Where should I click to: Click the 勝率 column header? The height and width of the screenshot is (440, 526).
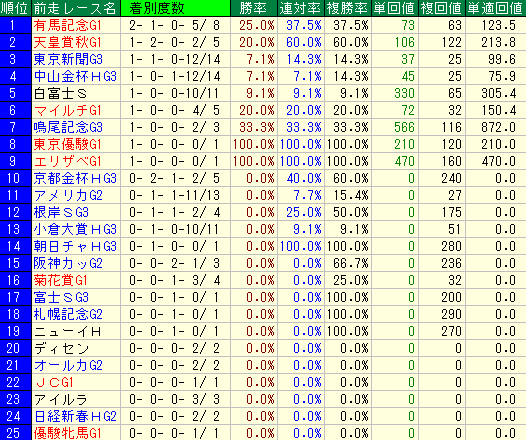(254, 8)
